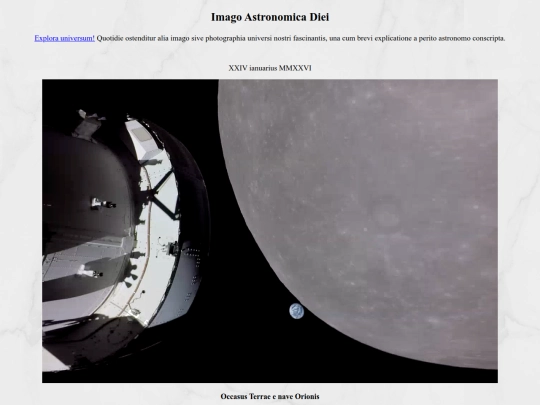Screen dimensions: 540x405
Task: Click the 'Imago Astronomica Diei' heading
Action: (x=270, y=17)
